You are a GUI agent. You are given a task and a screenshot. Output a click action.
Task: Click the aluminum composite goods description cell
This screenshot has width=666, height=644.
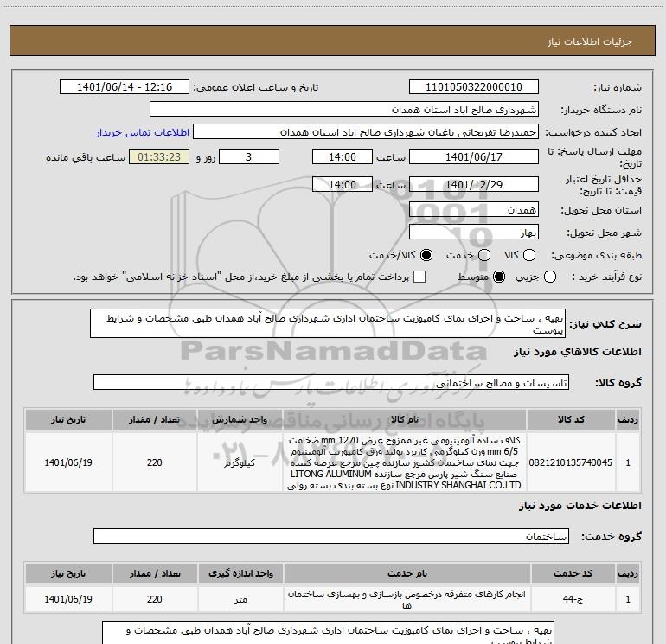[405, 462]
